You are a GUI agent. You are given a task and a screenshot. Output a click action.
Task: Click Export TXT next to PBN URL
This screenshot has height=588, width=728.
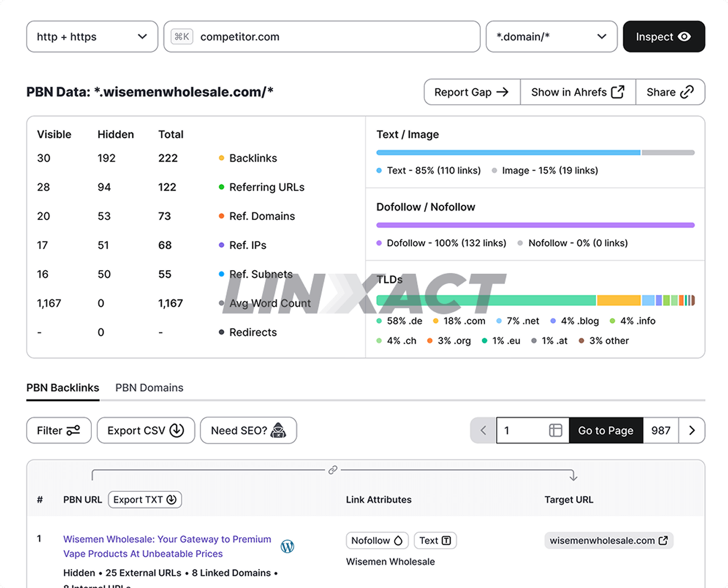click(x=145, y=499)
